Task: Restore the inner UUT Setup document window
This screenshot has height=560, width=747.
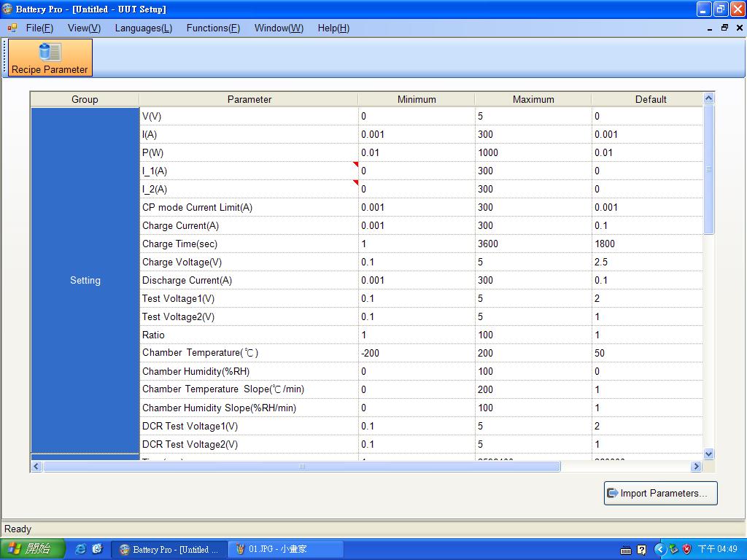Action: pos(724,28)
